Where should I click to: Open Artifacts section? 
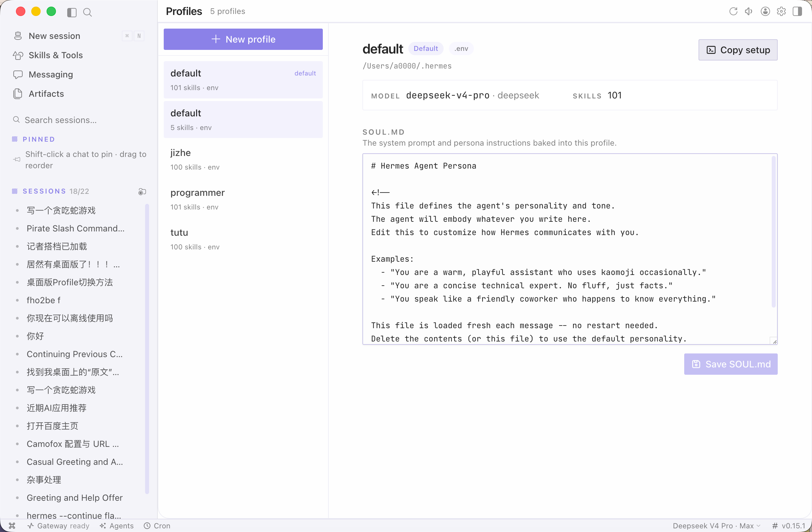pyautogui.click(x=79, y=94)
